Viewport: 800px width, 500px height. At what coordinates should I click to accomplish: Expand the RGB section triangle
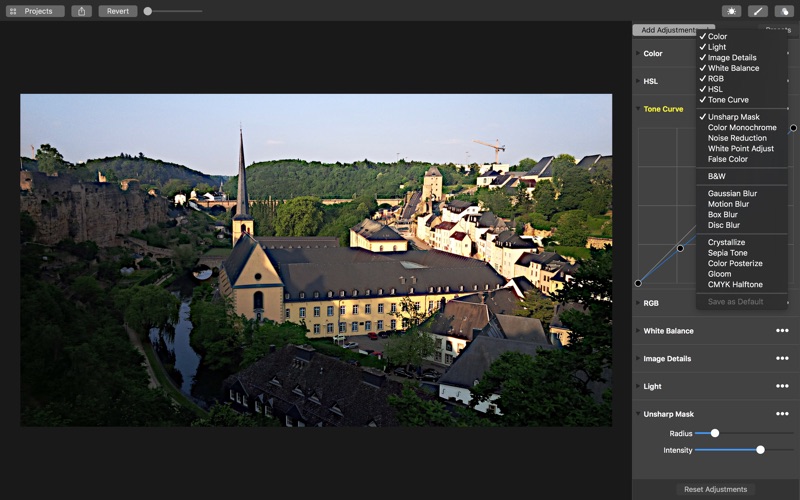638,303
